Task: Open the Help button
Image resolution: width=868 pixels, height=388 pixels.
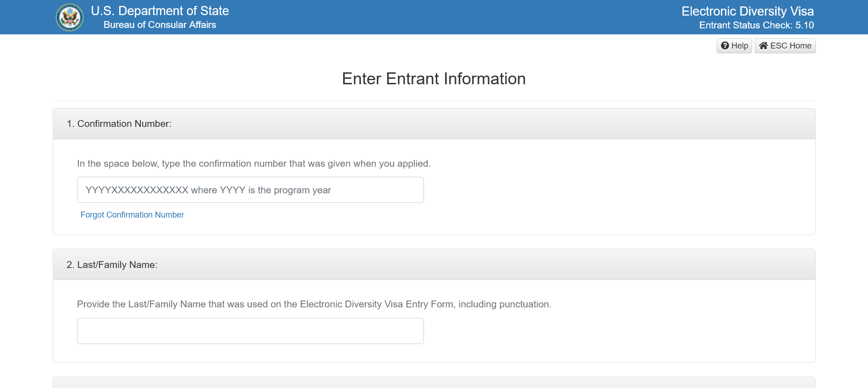Action: coord(734,46)
